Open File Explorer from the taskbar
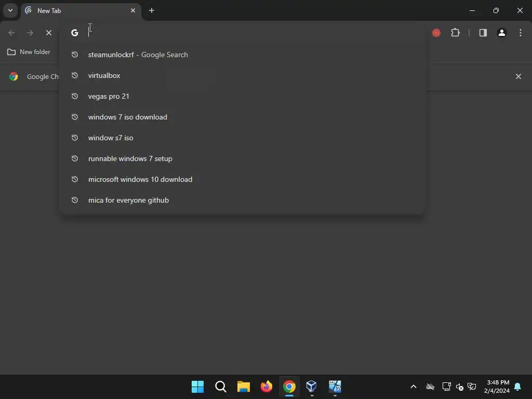532x399 pixels. point(243,387)
